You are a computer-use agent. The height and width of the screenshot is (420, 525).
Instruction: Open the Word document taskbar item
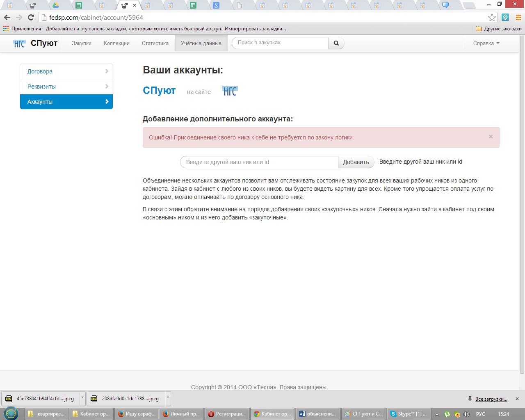pyautogui.click(x=317, y=414)
